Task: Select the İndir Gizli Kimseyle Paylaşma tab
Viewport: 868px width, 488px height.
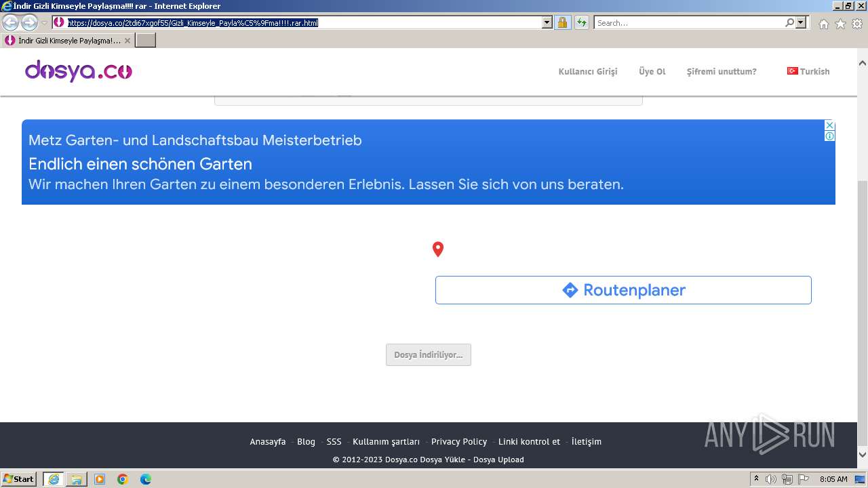Action: [67, 41]
